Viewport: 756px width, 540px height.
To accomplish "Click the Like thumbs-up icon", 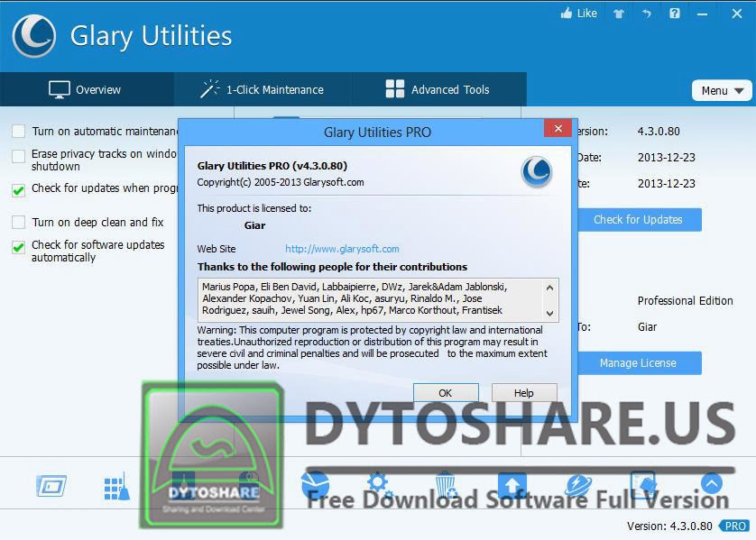I will coord(566,13).
